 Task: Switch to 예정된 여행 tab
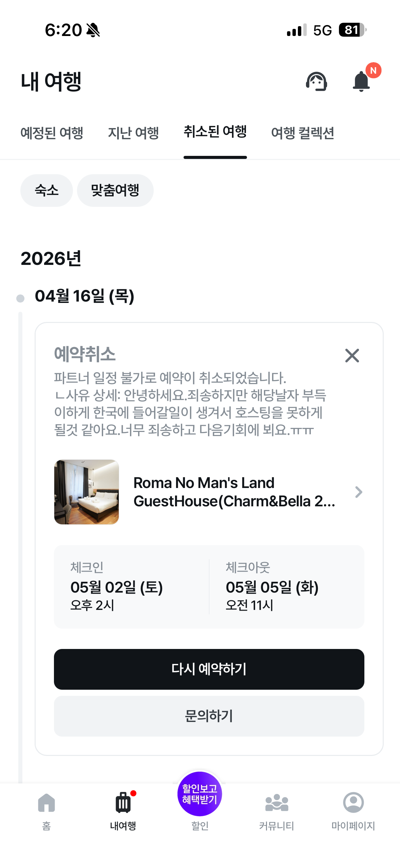[x=52, y=133]
